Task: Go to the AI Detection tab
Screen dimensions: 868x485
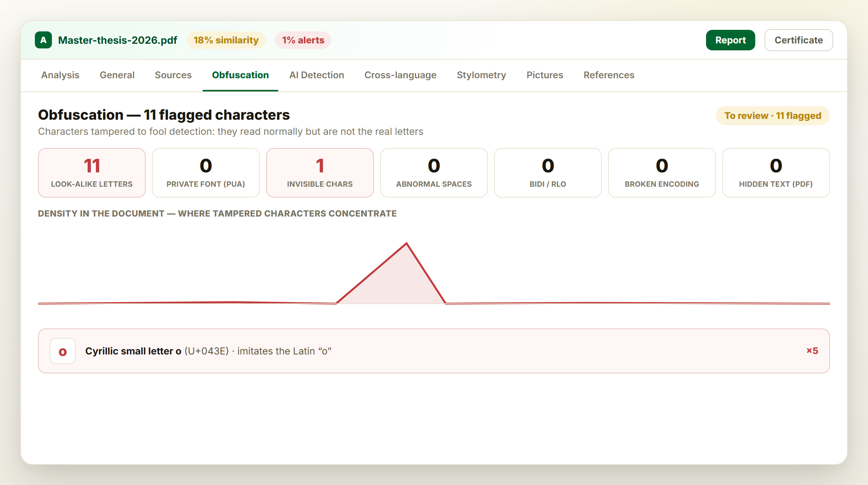Action: click(317, 75)
